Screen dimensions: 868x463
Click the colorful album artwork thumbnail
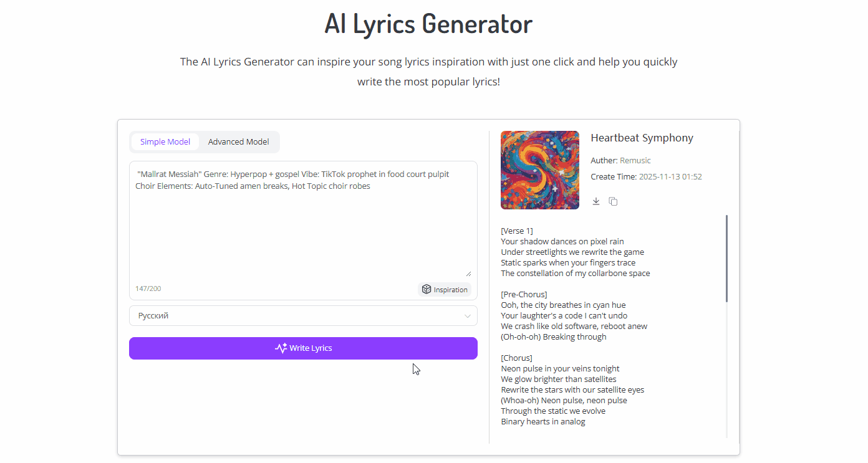[539, 169]
